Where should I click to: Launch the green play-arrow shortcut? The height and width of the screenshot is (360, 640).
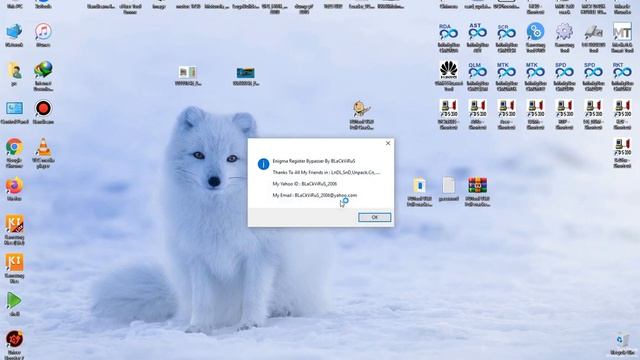click(x=14, y=304)
